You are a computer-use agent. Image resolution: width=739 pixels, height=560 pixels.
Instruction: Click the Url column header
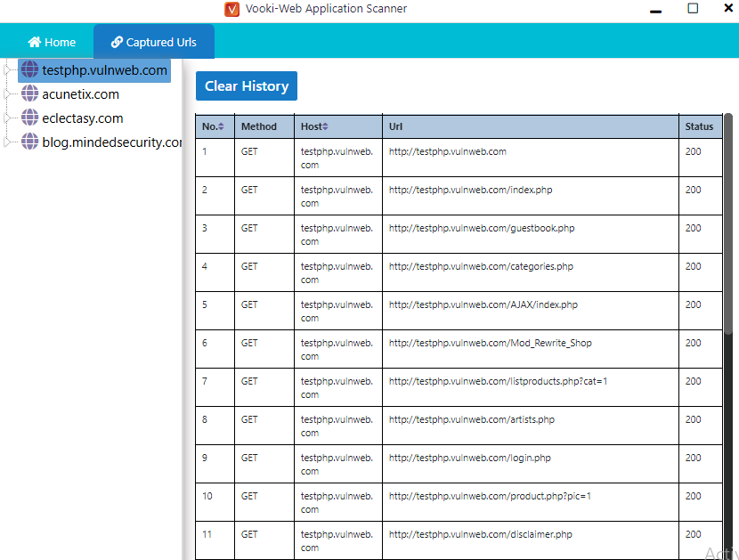pos(531,126)
